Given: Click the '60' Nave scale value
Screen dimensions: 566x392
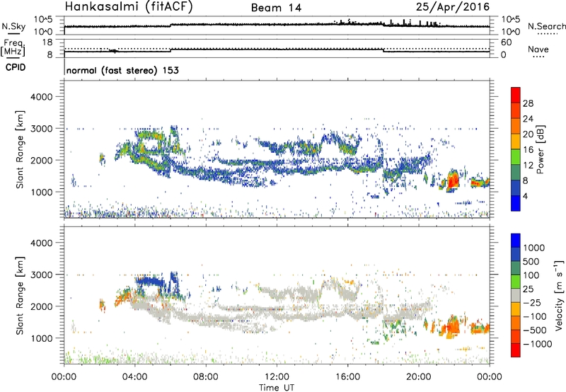Looking at the screenshot, I should click(506, 42).
